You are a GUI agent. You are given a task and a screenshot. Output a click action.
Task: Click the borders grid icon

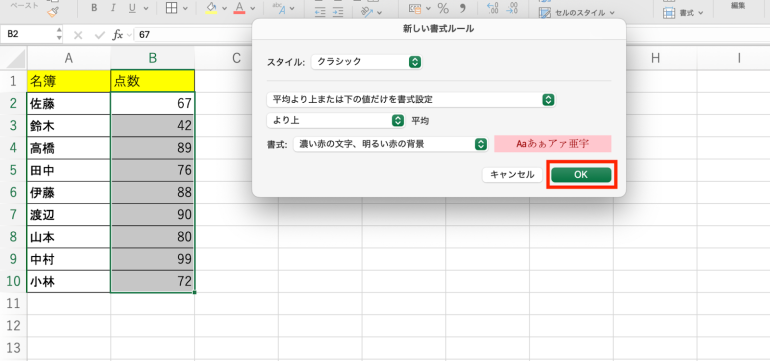click(171, 8)
